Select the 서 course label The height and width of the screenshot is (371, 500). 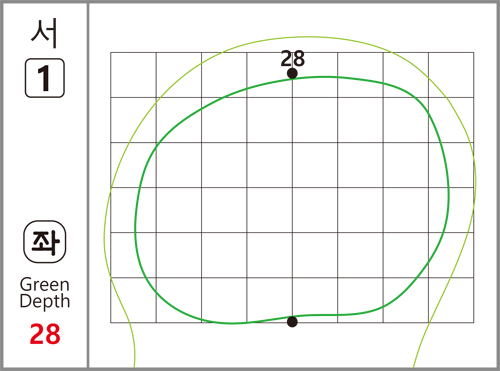tap(45, 33)
